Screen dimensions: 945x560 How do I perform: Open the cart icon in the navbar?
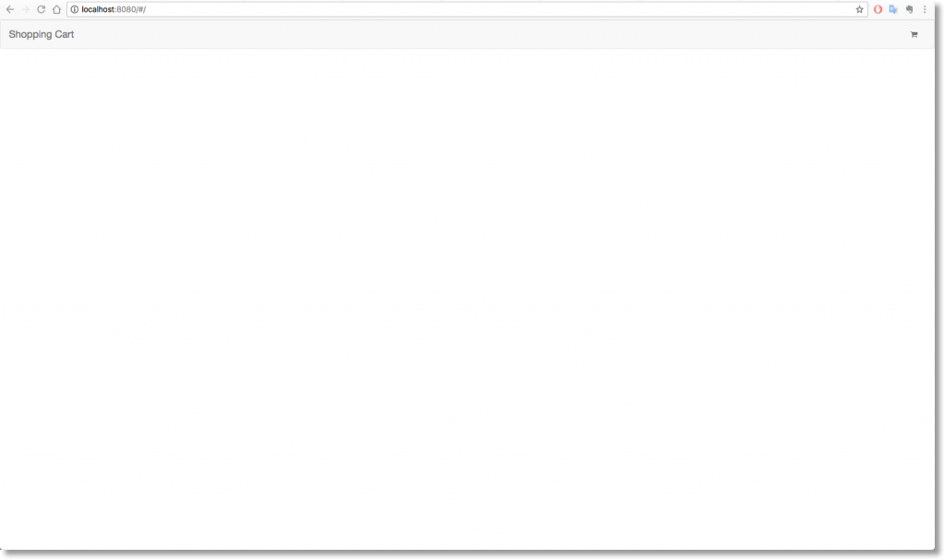[x=914, y=34]
